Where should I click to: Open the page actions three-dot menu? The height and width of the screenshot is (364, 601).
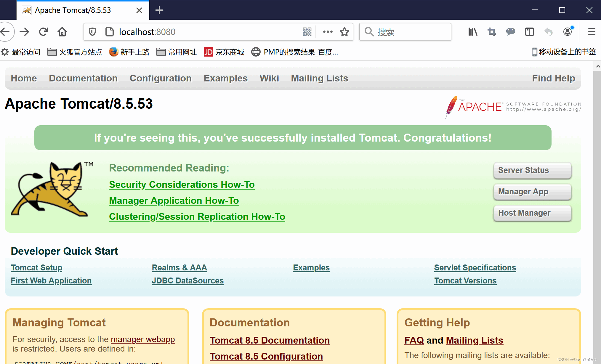coord(328,32)
